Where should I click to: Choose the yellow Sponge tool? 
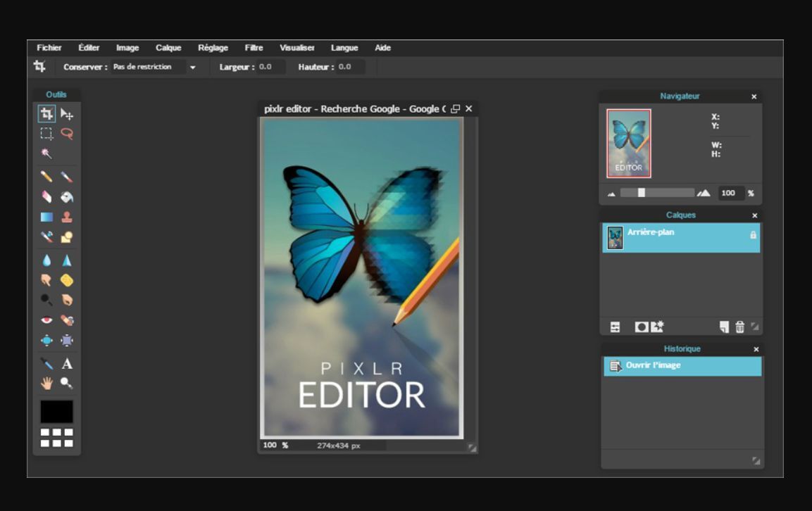coord(67,280)
